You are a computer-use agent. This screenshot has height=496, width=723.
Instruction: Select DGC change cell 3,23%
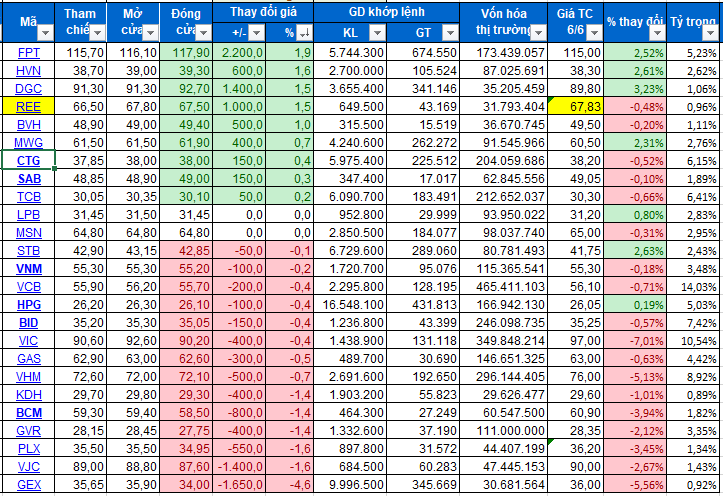[634, 89]
